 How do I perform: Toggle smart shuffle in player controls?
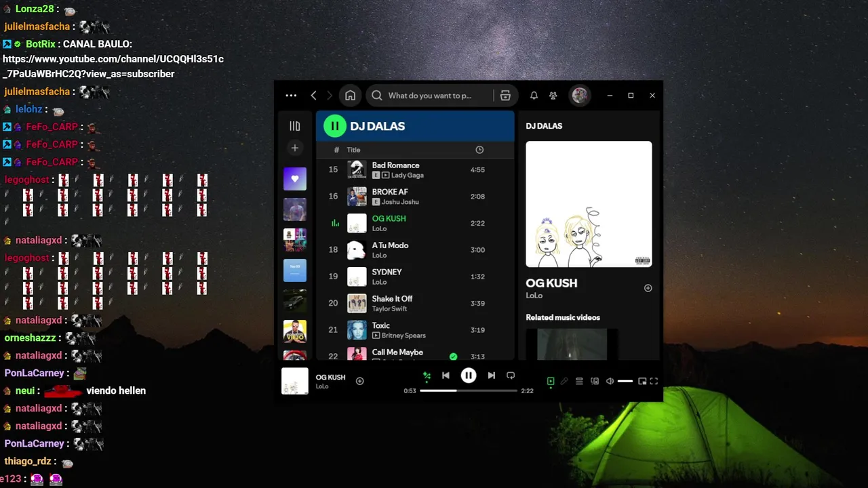(x=427, y=375)
